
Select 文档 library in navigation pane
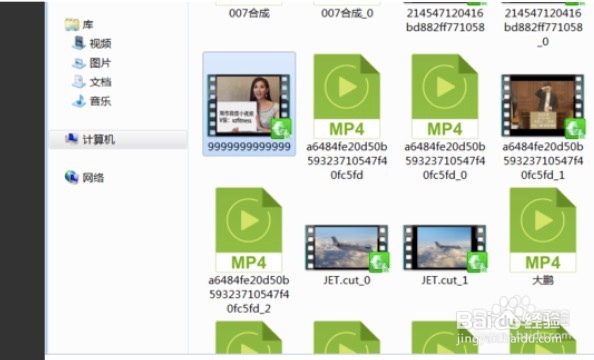coord(92,81)
